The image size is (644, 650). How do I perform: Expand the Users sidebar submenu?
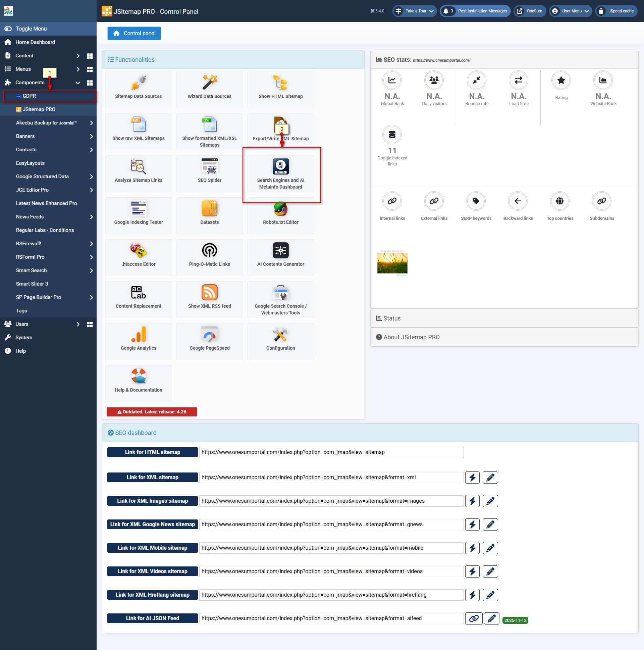(78, 324)
